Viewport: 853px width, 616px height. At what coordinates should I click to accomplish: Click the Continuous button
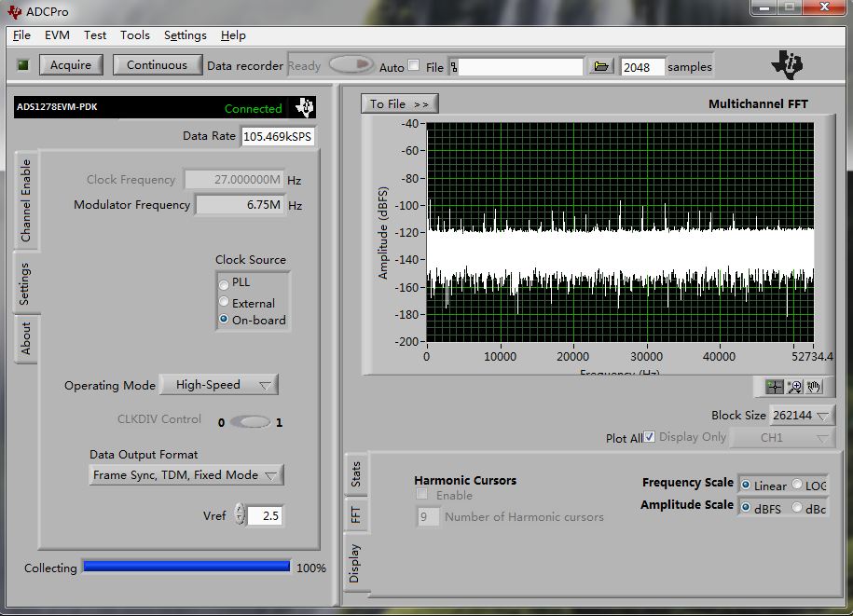[x=158, y=64]
